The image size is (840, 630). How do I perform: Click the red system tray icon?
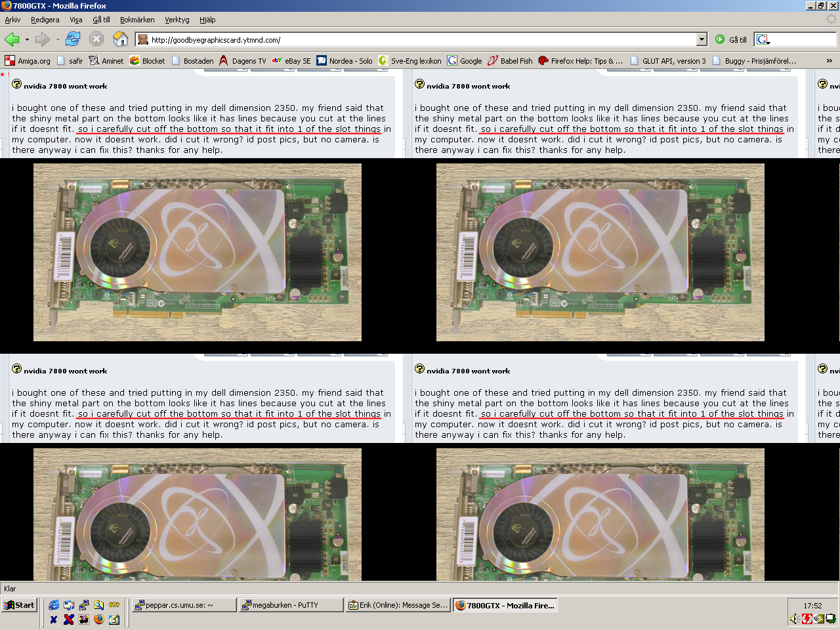coord(807,618)
